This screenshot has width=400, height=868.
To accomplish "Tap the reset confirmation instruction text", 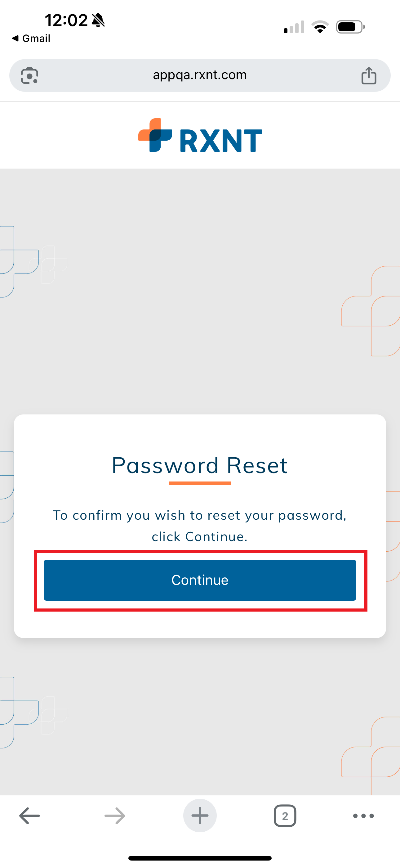I will coord(200,526).
